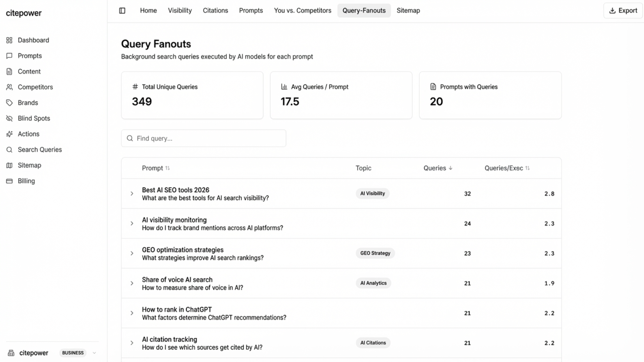This screenshot has height=362, width=644.
Task: Click the AI Citations topic badge
Action: coord(373,343)
